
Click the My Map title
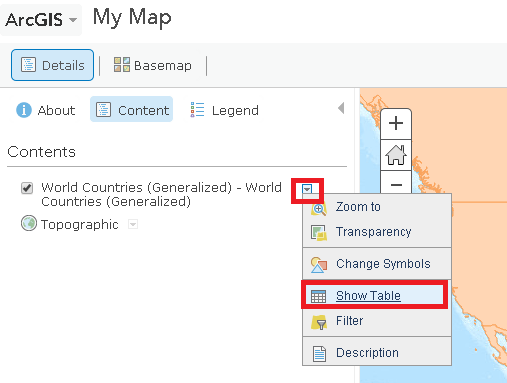pos(132,17)
